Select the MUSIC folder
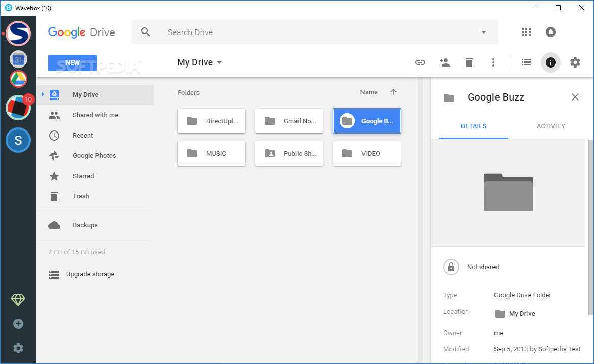 [x=211, y=153]
